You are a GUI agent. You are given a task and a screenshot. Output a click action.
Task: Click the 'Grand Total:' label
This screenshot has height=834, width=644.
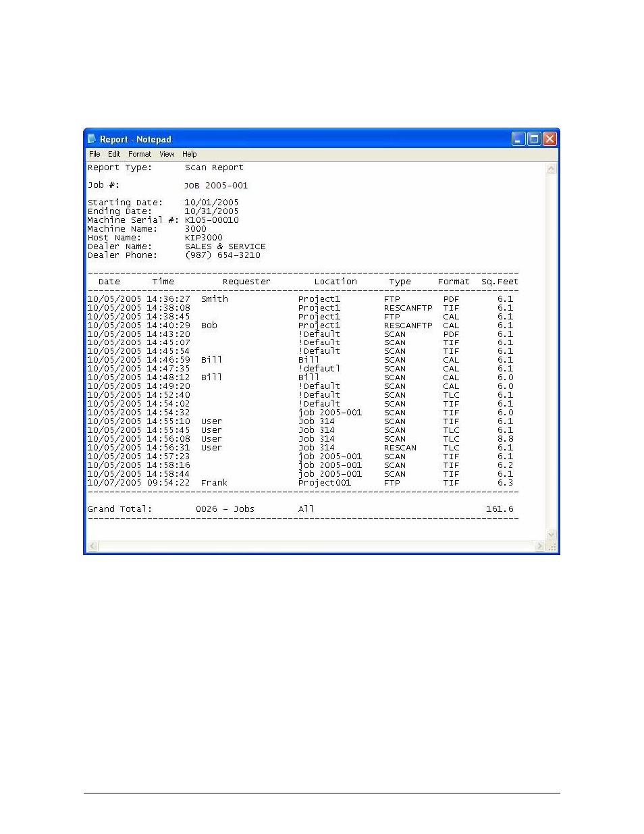(x=119, y=509)
